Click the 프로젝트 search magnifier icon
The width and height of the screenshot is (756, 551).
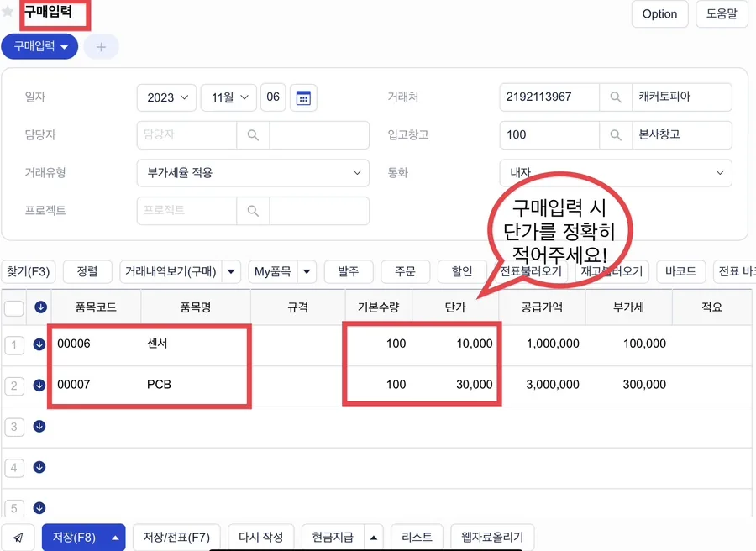(x=253, y=211)
